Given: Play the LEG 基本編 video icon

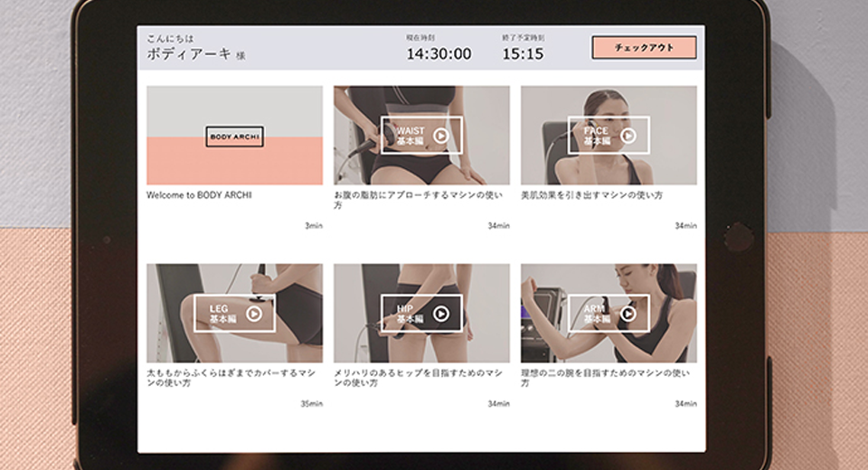Looking at the screenshot, I should click(x=253, y=314).
